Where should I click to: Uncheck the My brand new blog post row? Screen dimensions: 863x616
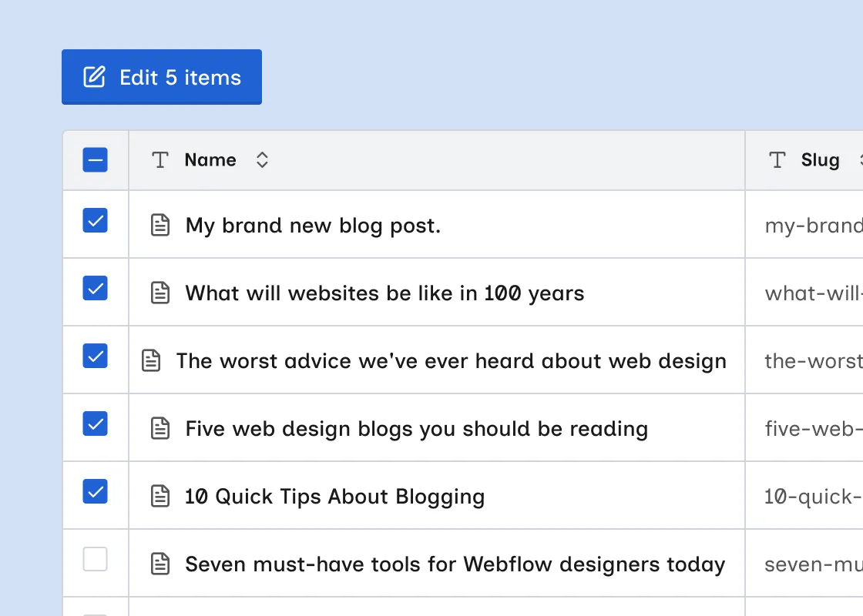[x=96, y=220]
